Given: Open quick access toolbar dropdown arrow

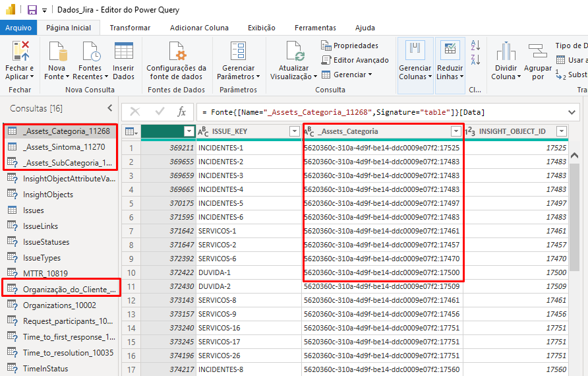Looking at the screenshot, I should click(44, 11).
